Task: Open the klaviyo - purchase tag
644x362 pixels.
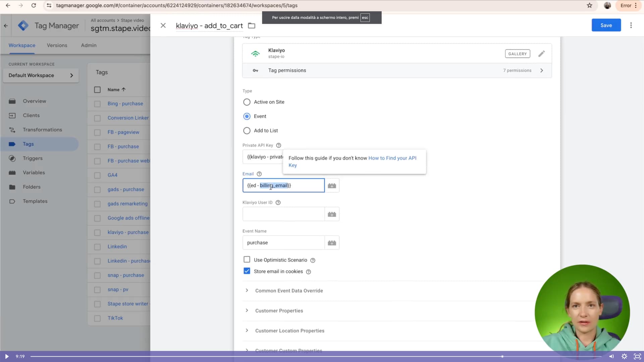Action: click(128, 232)
